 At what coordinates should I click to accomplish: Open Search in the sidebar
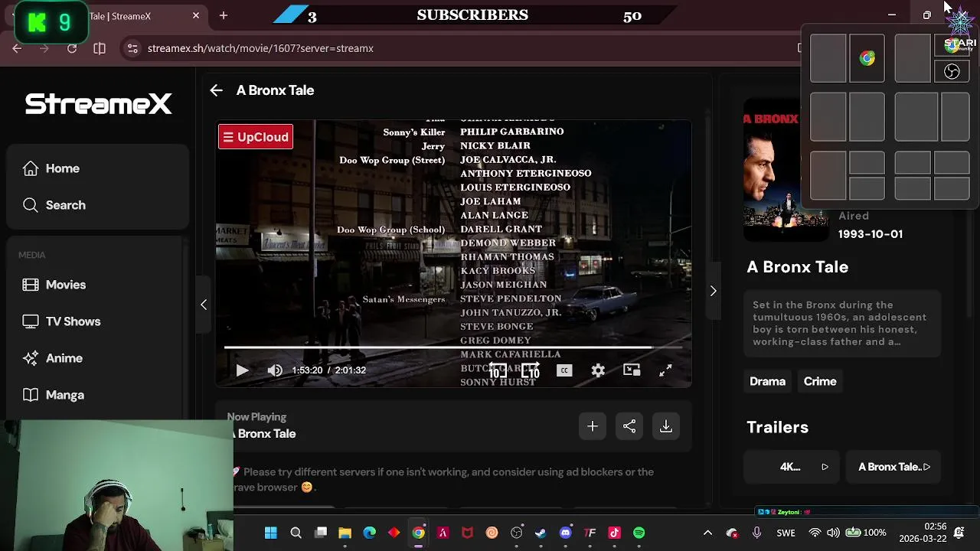coord(98,205)
